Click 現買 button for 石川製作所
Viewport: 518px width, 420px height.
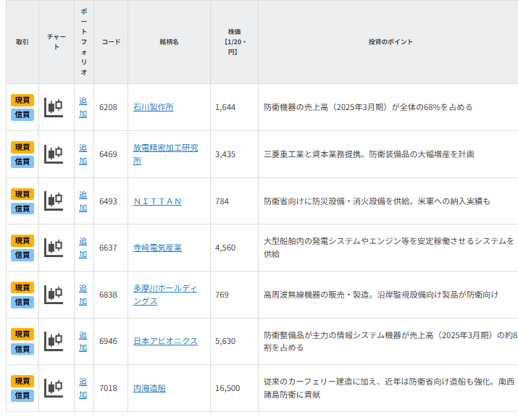click(x=22, y=100)
